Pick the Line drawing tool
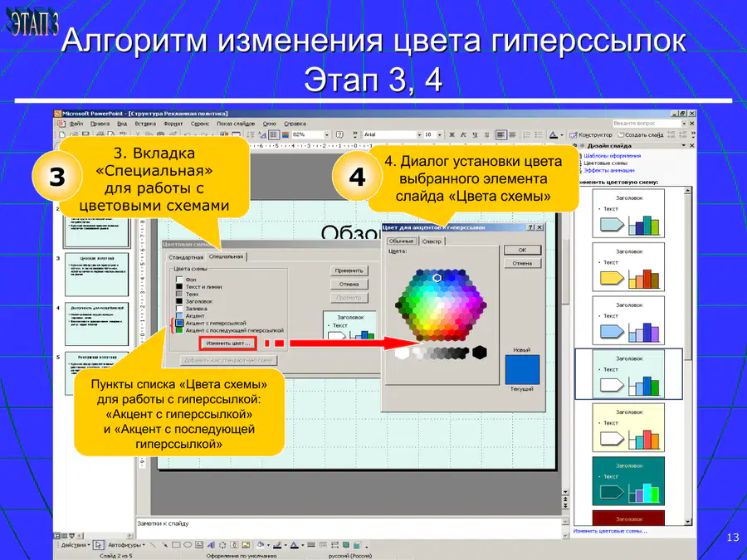747x560 pixels. (153, 545)
